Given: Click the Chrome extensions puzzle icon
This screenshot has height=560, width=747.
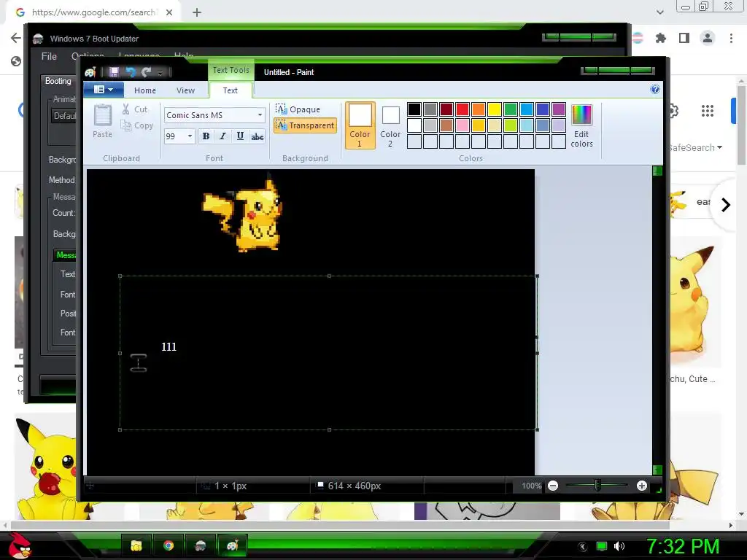Looking at the screenshot, I should click(661, 38).
